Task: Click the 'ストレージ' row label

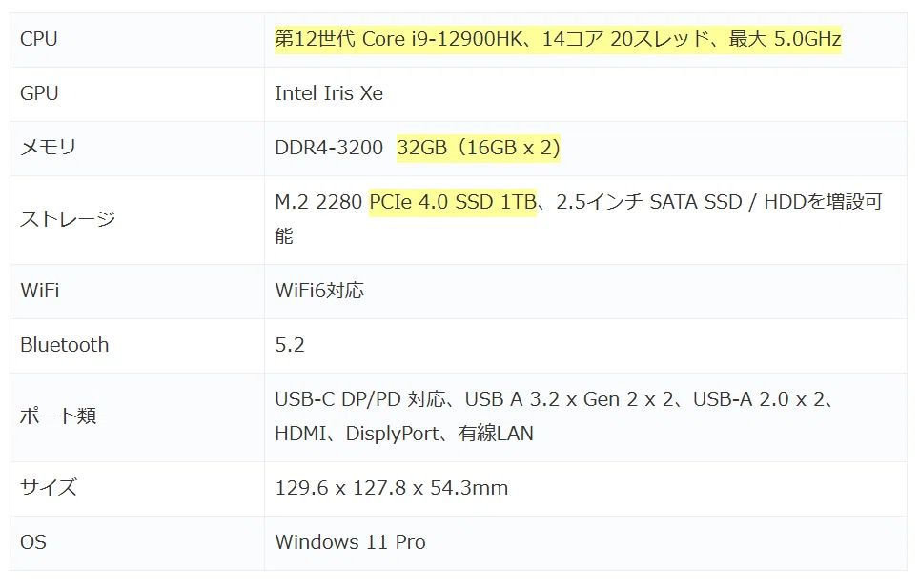Action: pyautogui.click(x=68, y=219)
